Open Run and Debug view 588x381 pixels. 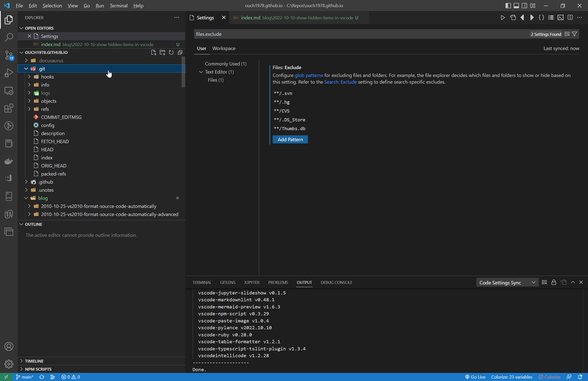click(9, 73)
